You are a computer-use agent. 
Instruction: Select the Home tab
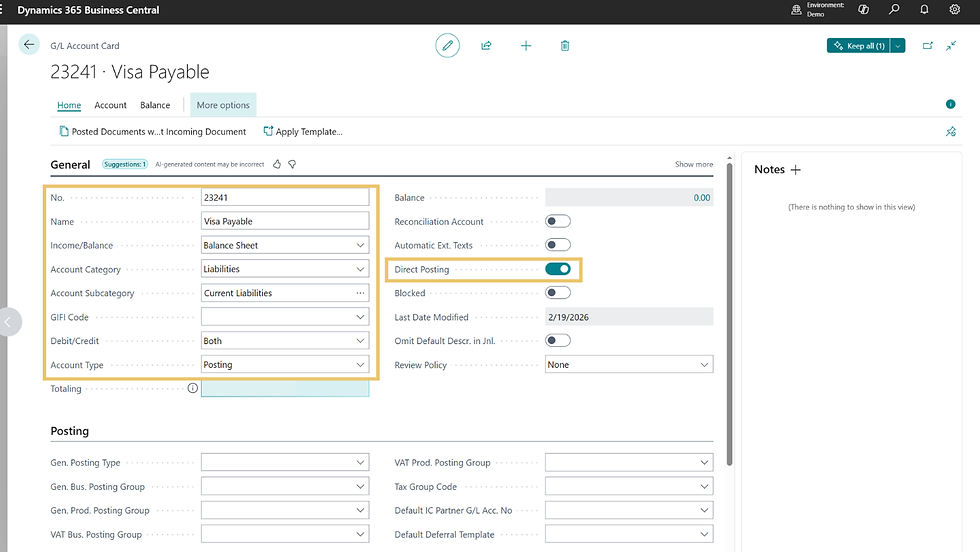coord(69,105)
